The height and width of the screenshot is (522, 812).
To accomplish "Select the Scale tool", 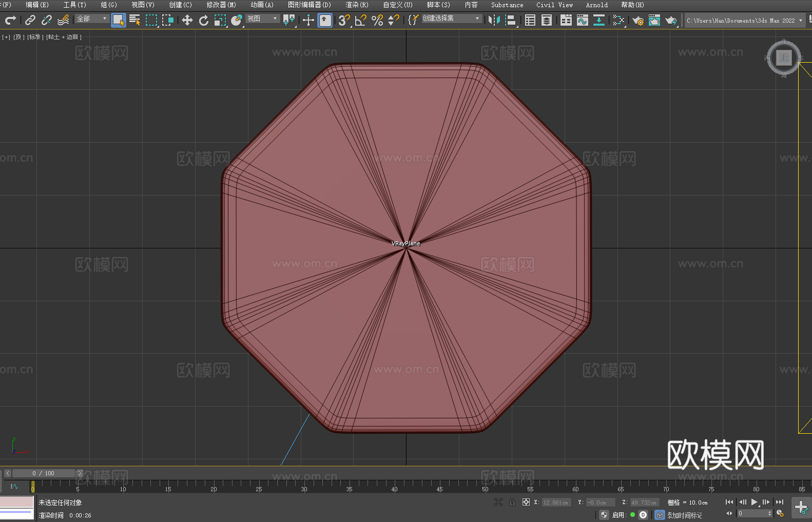I will (x=220, y=20).
